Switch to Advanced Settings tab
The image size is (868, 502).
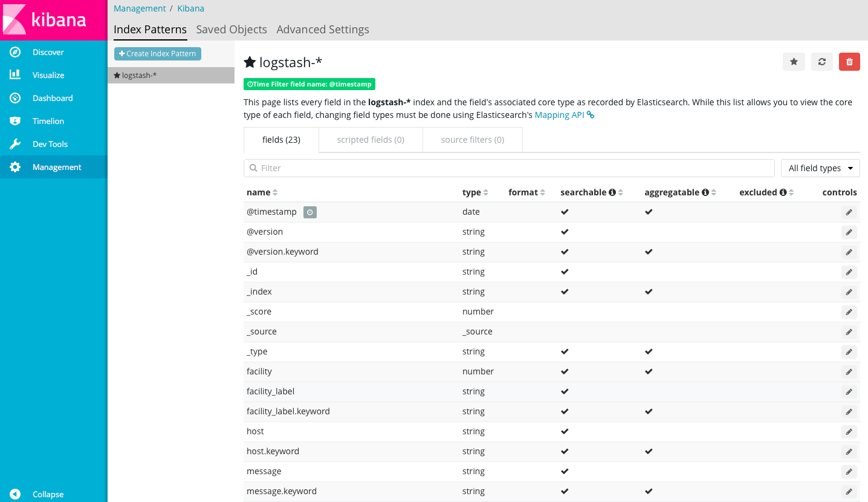pos(323,29)
